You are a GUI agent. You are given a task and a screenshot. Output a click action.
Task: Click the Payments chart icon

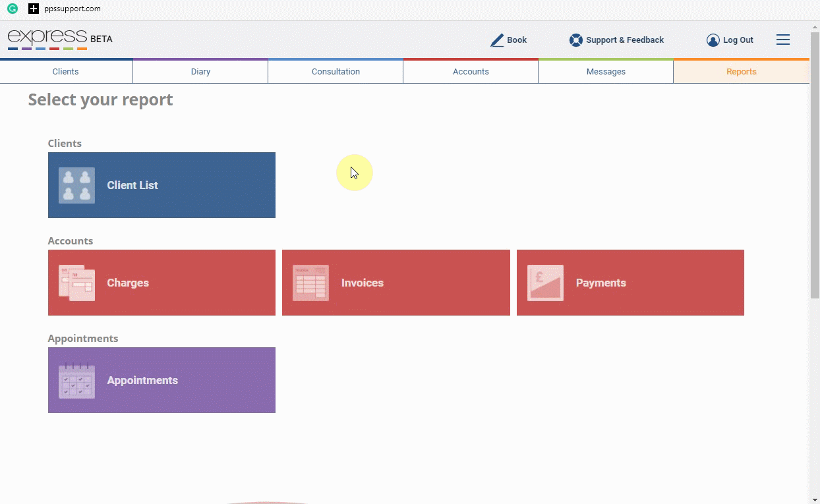click(545, 283)
